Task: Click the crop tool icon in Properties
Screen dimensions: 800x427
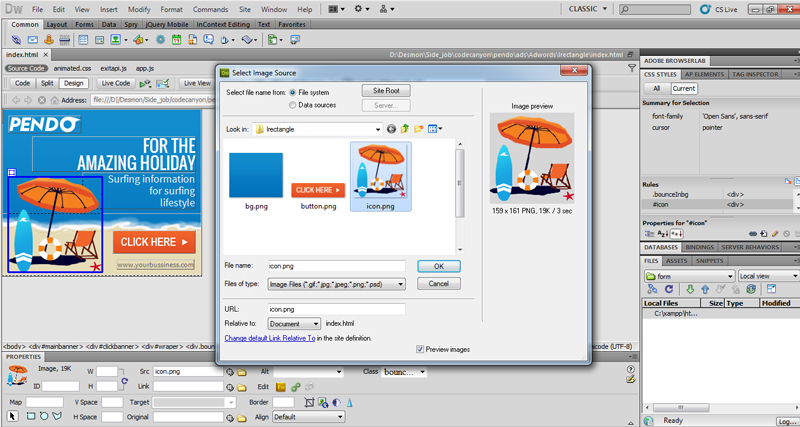Action: pyautogui.click(x=309, y=402)
